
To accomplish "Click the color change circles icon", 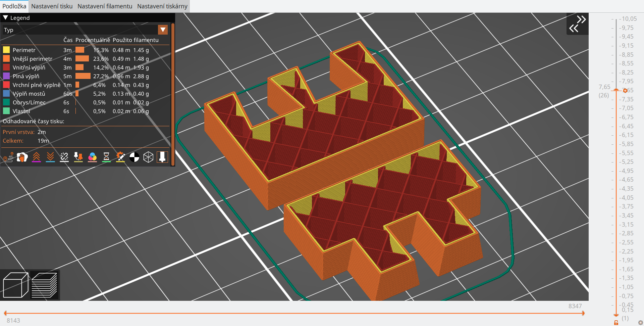I will click(92, 157).
